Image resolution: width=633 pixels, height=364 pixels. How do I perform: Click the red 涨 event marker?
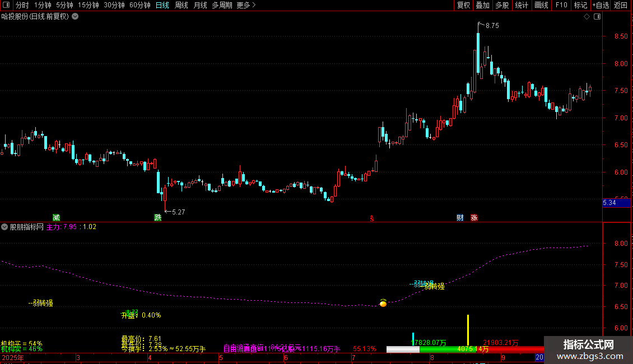point(474,217)
